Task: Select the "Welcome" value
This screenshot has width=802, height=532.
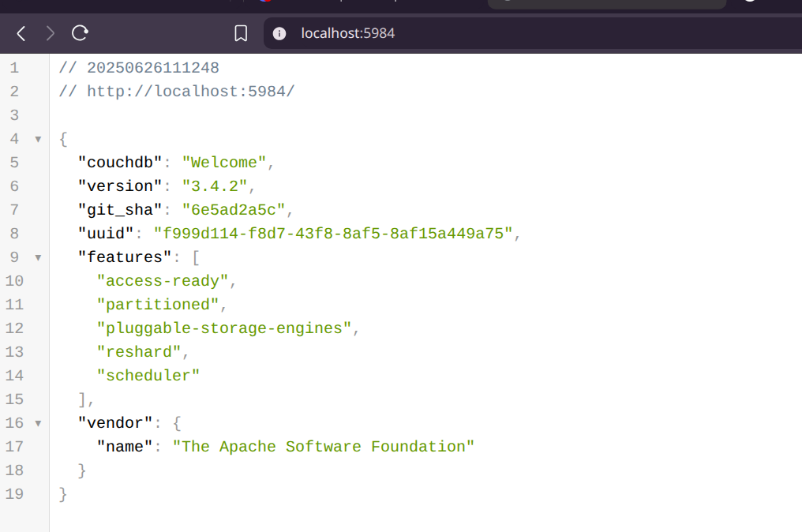Action: pos(224,162)
